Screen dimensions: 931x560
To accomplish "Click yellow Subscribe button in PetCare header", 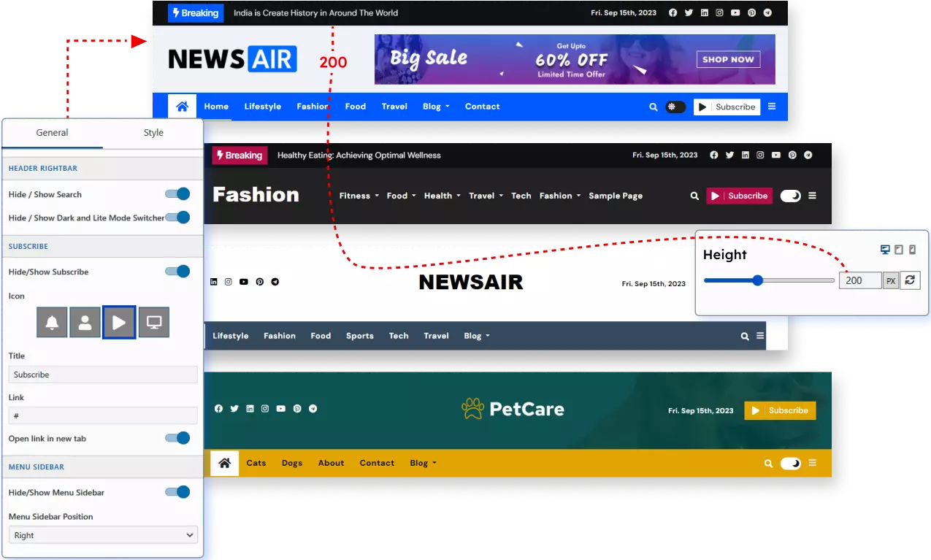I will pyautogui.click(x=780, y=410).
